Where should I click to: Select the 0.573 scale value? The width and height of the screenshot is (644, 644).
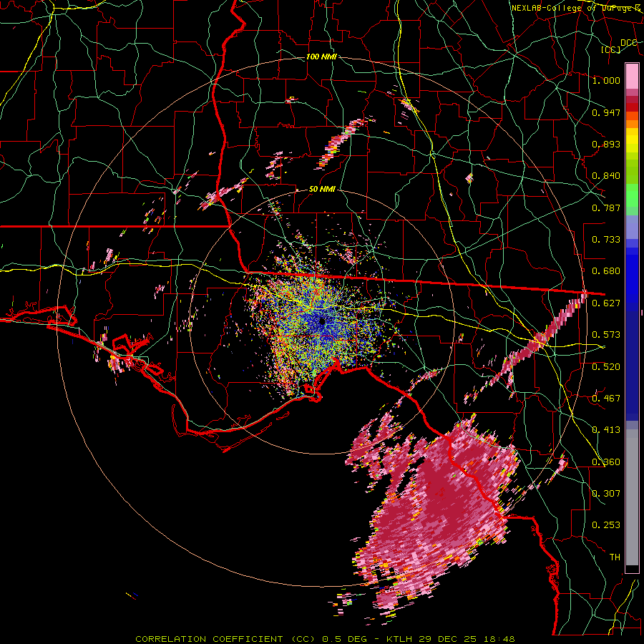[606, 335]
